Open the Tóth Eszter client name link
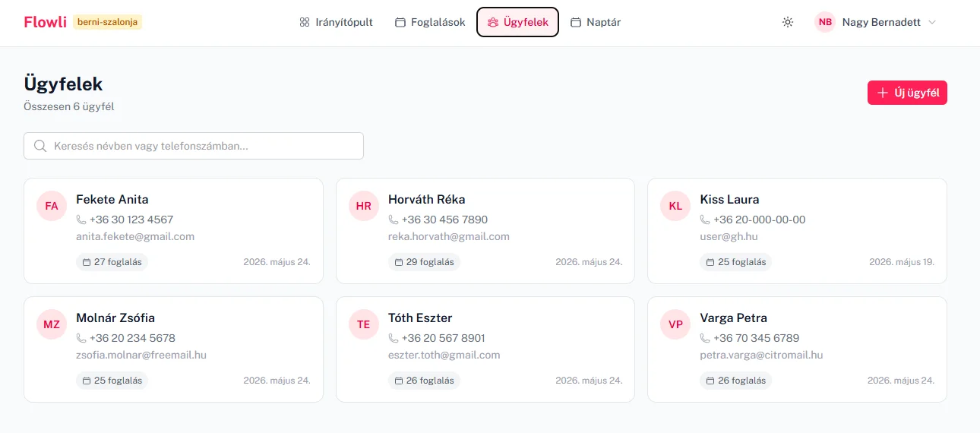The height and width of the screenshot is (433, 980). tap(420, 318)
